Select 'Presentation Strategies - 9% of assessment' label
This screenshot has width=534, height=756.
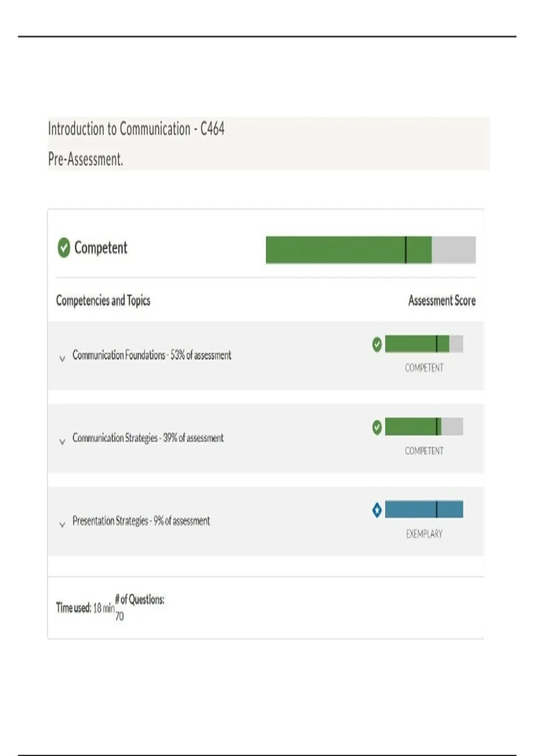coord(141,521)
